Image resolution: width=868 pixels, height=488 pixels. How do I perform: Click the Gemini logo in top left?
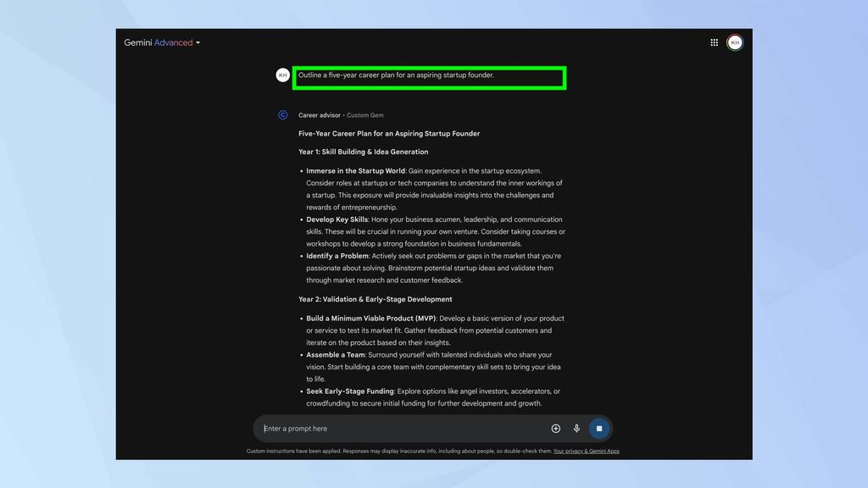[x=138, y=42]
